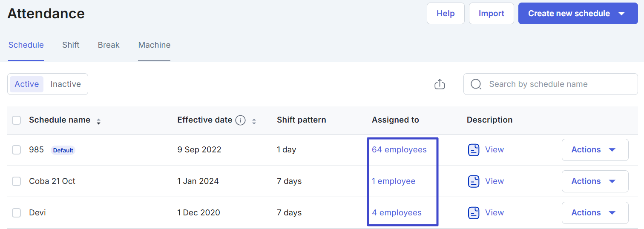Sort by Schedule name using sort arrows
The image size is (644, 229).
tap(98, 121)
